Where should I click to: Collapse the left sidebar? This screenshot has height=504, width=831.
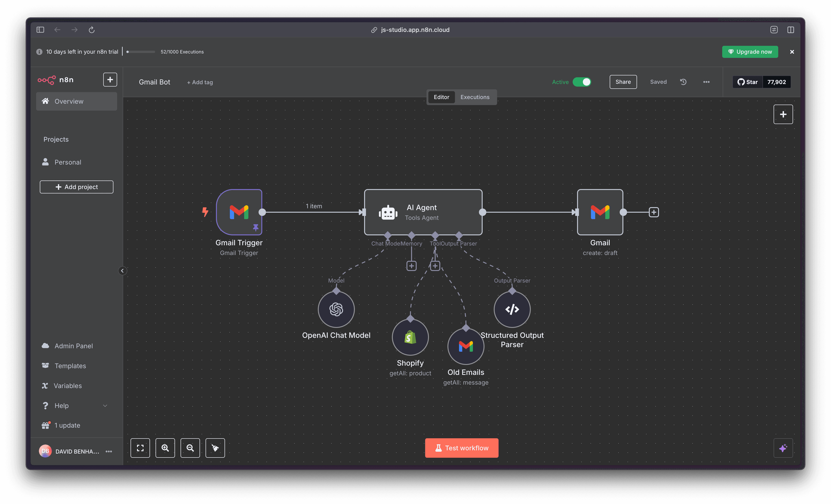point(122,271)
